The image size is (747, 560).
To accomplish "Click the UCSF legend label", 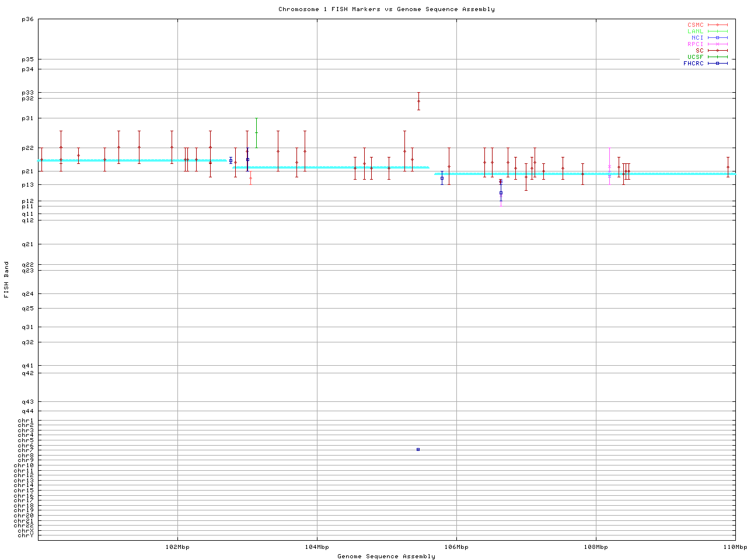I will (695, 57).
